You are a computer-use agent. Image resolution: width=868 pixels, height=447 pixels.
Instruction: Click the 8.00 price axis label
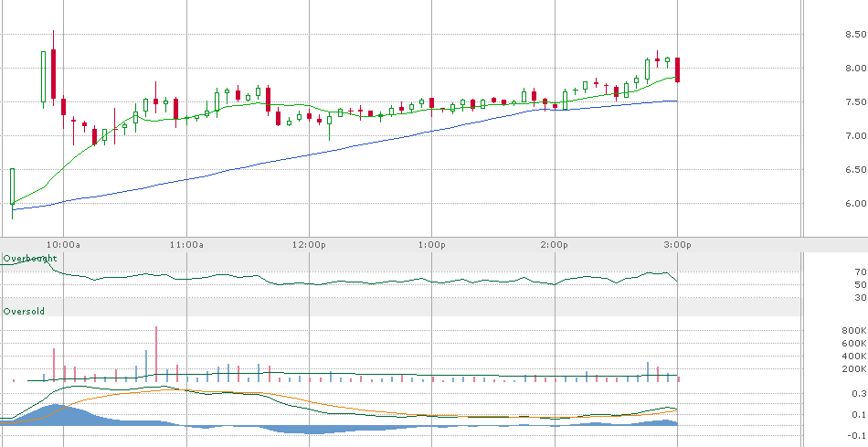855,69
